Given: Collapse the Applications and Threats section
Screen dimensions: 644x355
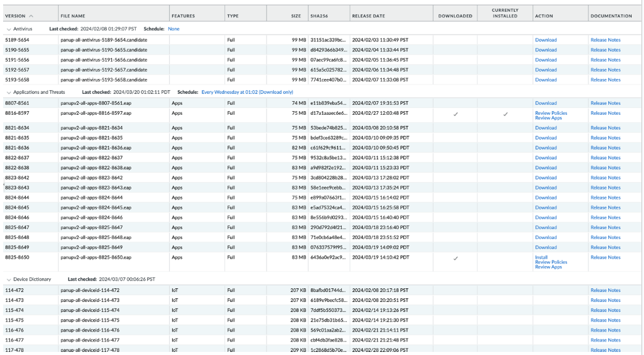Looking at the screenshot, I should (x=9, y=92).
